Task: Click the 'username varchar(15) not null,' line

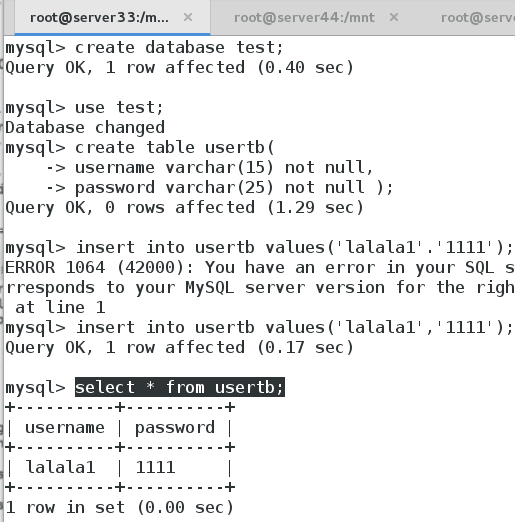Action: (210, 167)
